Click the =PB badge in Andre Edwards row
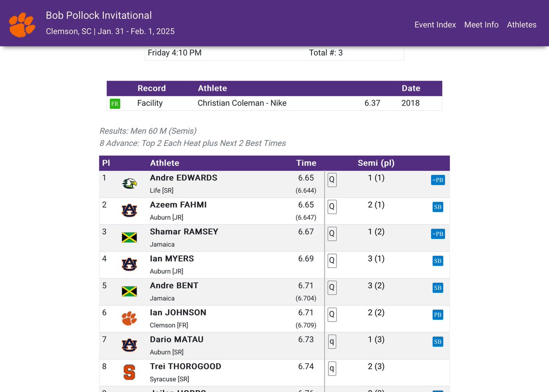 (438, 180)
